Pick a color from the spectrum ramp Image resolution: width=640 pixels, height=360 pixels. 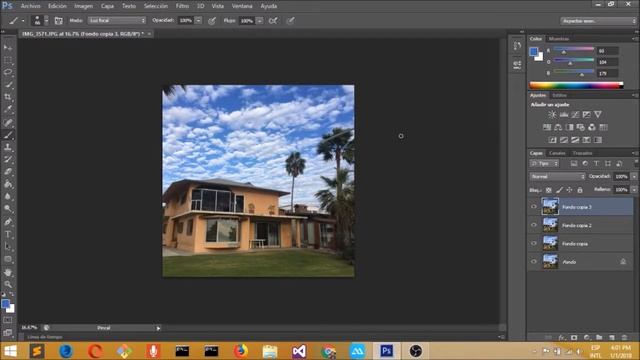point(576,85)
